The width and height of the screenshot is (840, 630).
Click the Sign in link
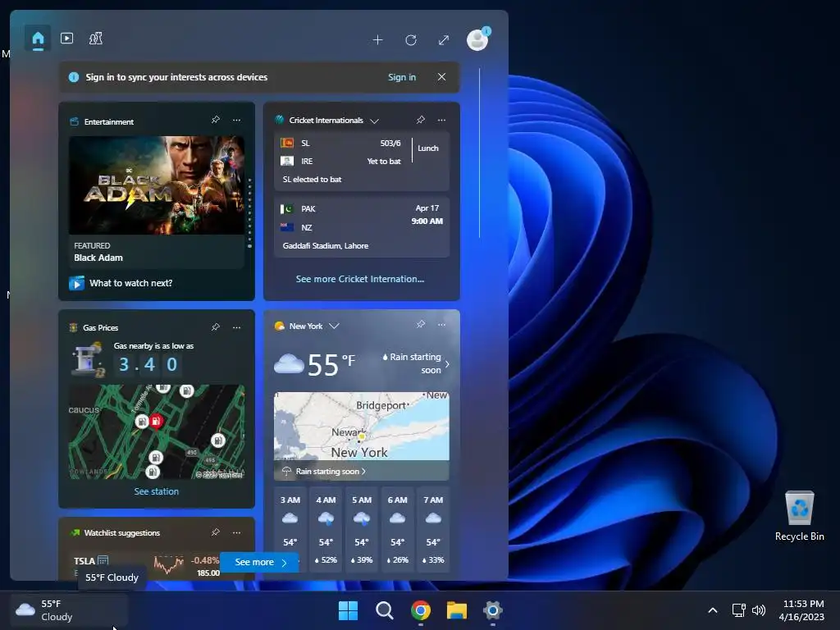coord(402,77)
